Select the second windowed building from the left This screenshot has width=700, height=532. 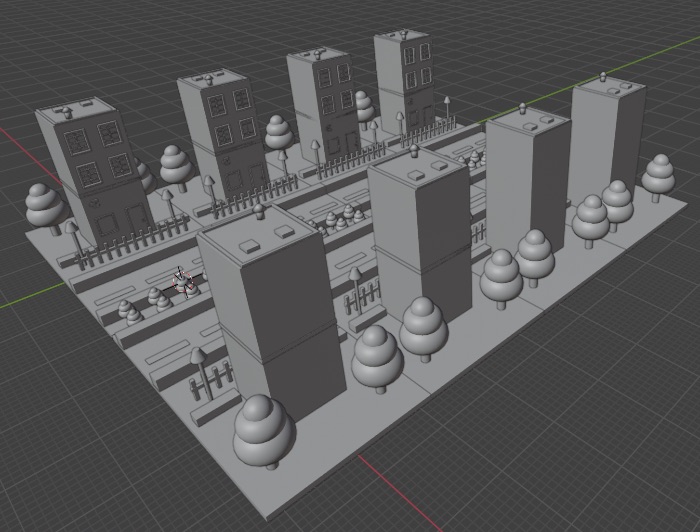point(221,136)
